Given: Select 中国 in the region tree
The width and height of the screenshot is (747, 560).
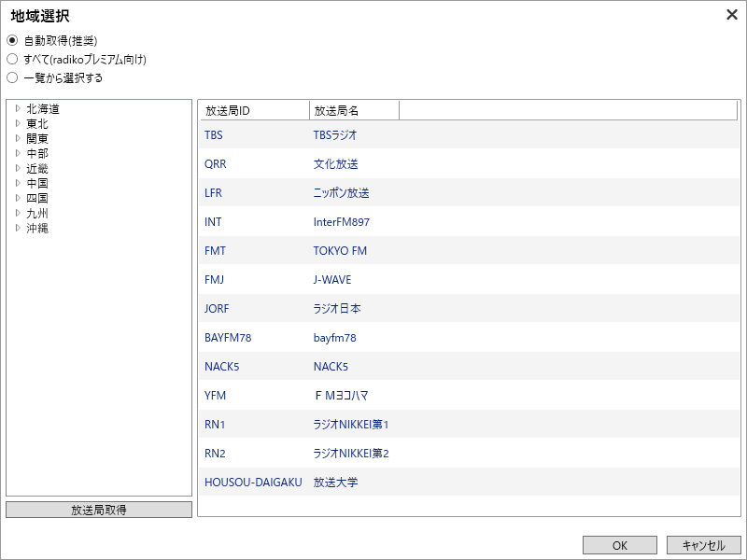Looking at the screenshot, I should tap(37, 183).
